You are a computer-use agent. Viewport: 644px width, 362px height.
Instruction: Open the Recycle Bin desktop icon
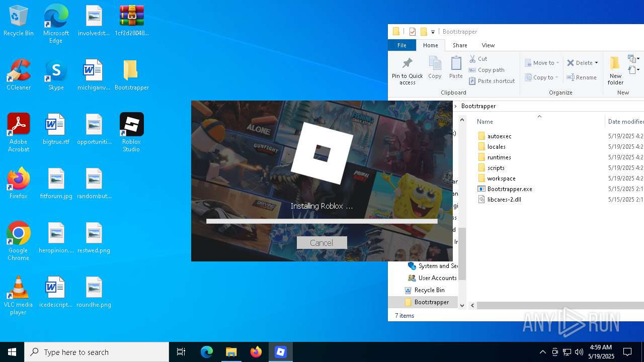tap(19, 21)
